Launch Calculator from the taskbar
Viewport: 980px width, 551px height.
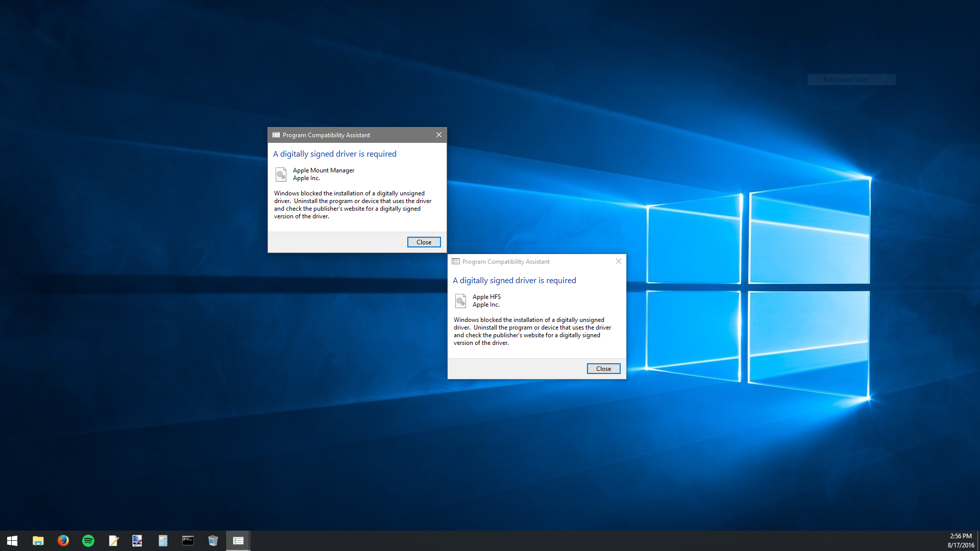[163, 540]
